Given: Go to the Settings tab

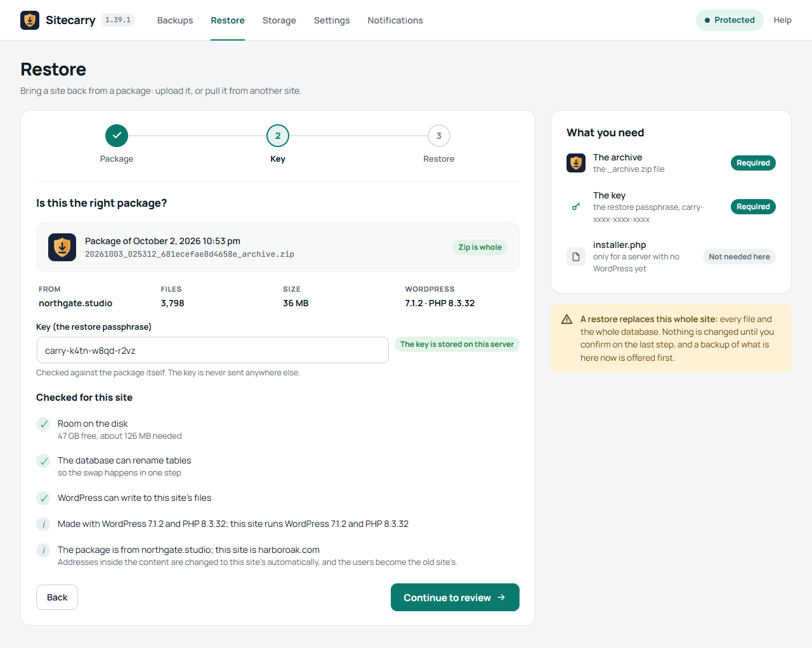Looking at the screenshot, I should [x=332, y=20].
